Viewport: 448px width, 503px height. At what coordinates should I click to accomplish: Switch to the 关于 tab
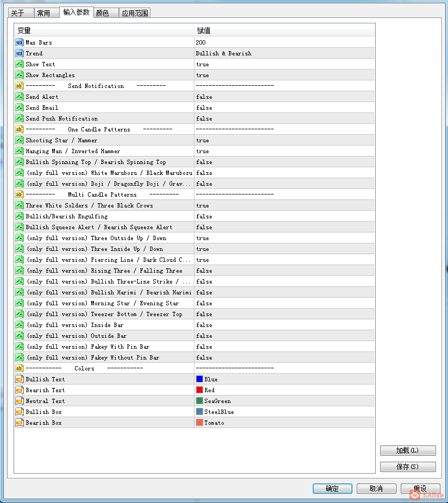(21, 13)
